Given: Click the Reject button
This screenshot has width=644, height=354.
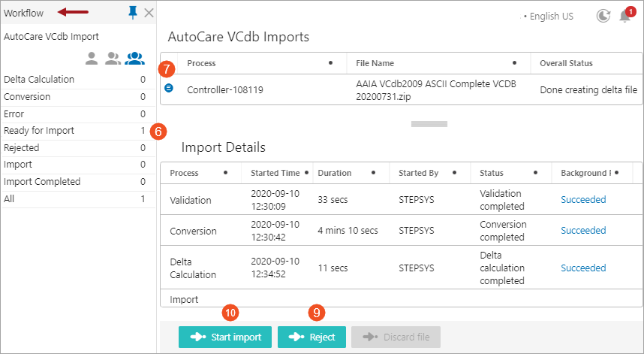Looking at the screenshot, I should 311,337.
